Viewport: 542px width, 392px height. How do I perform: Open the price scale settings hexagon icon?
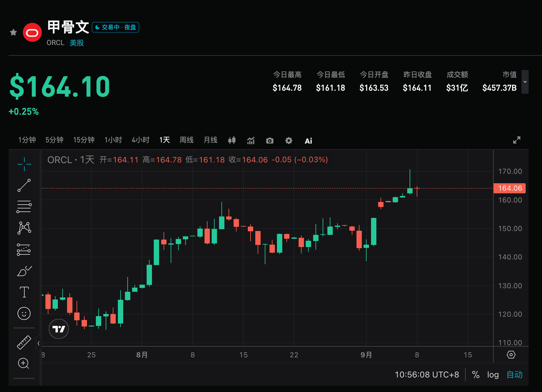(x=511, y=355)
